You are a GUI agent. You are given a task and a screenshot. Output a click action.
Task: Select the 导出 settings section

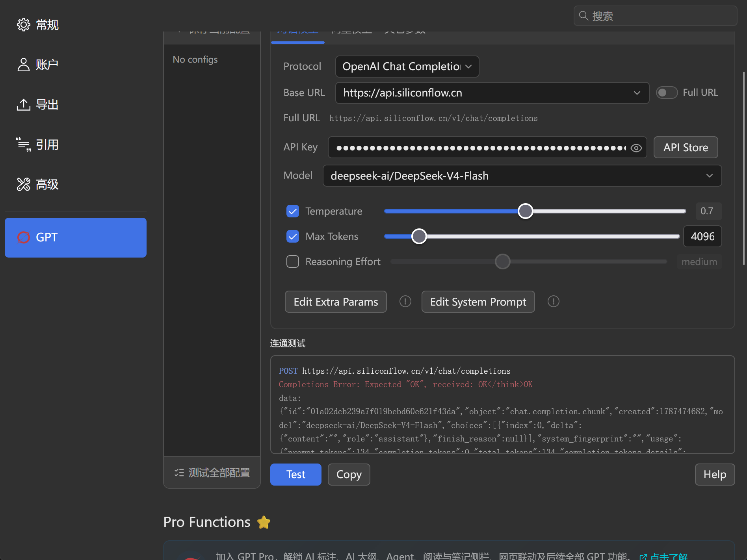pos(76,105)
